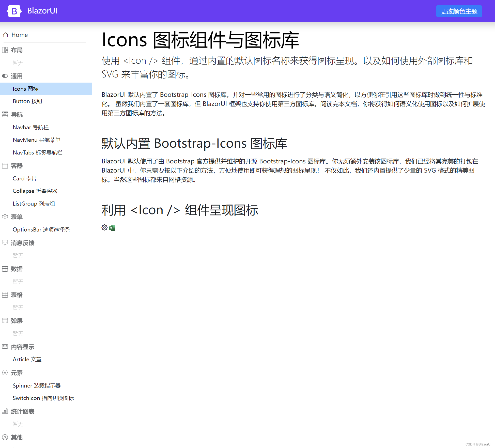This screenshot has height=448, width=495.
Task: Select NavTabs 标签导航栏 menu item
Action: click(x=37, y=152)
